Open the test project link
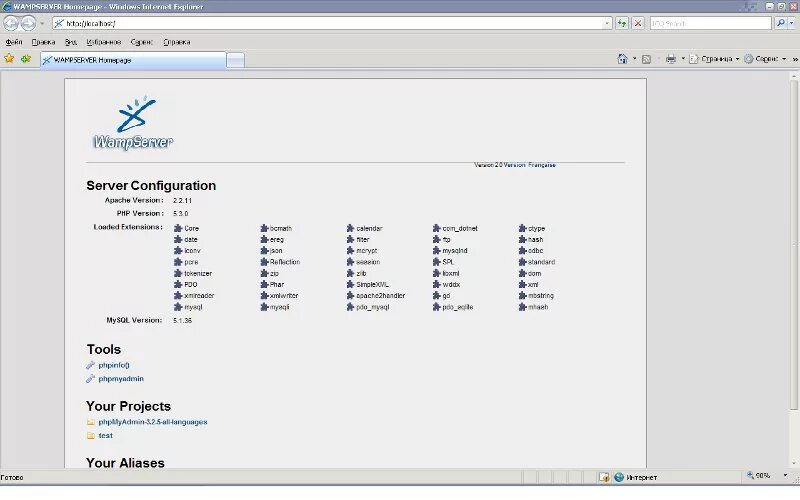Screen dimensions: 800x500 click(106, 435)
